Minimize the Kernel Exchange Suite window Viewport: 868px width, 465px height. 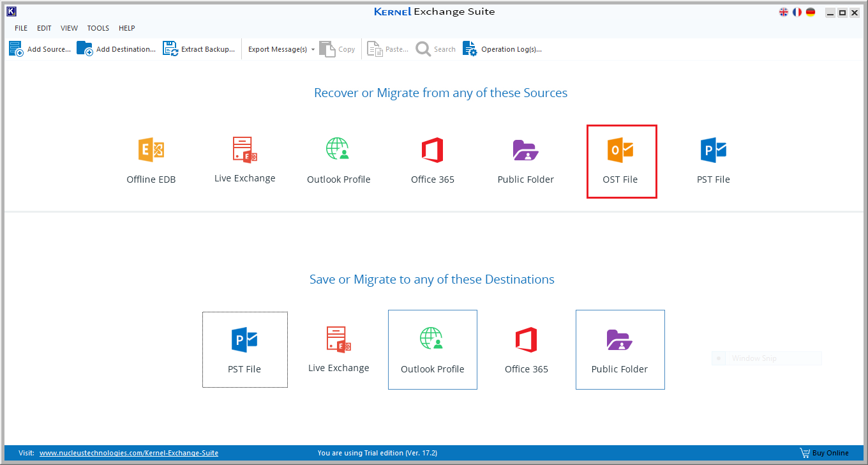830,13
